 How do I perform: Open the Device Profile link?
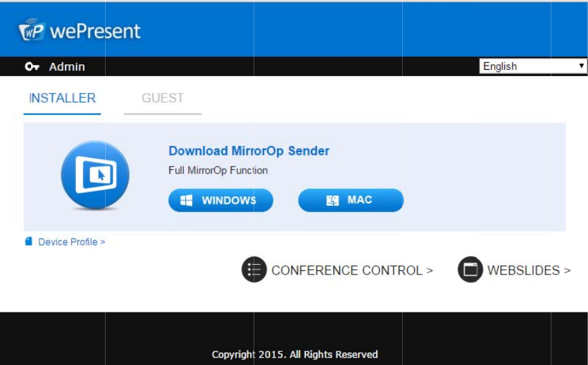(x=72, y=242)
